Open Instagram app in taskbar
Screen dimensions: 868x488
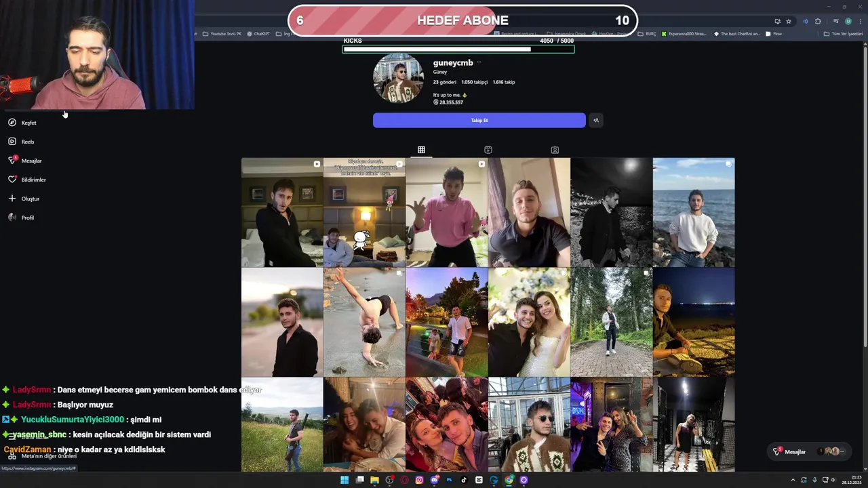click(x=419, y=480)
